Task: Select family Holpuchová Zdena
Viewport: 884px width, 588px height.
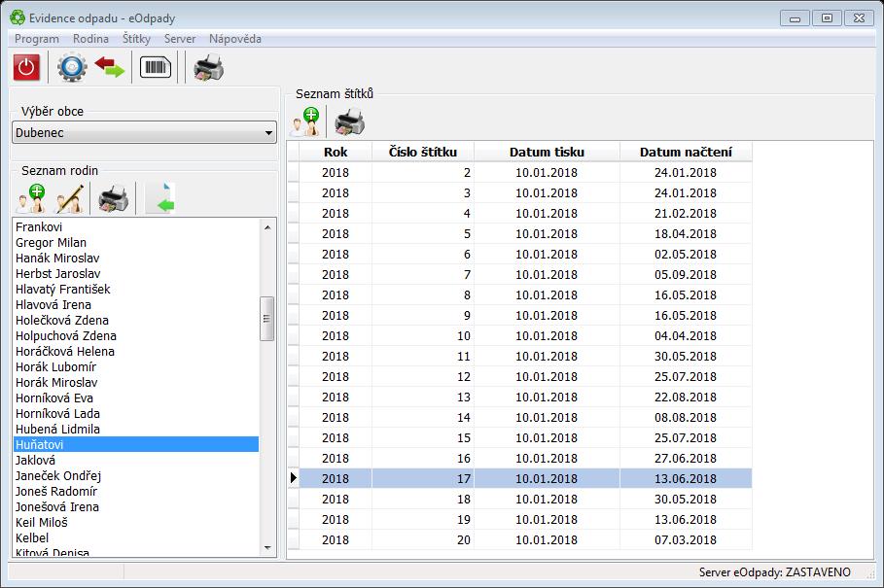Action: (136, 335)
